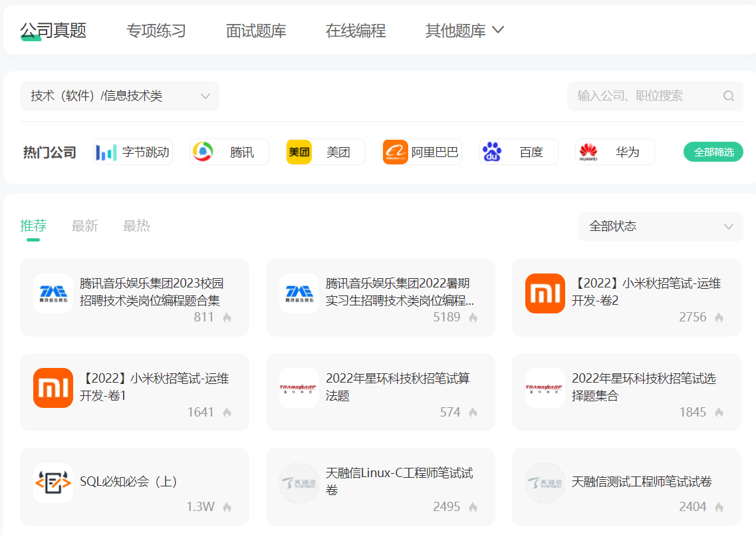Click the Tencent penguin logo icon

pos(203,152)
